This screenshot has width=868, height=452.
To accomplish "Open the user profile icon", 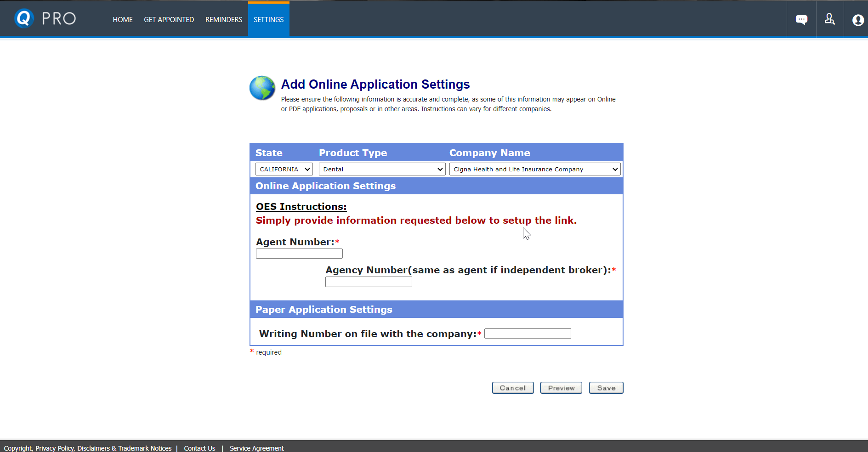I will click(x=857, y=20).
